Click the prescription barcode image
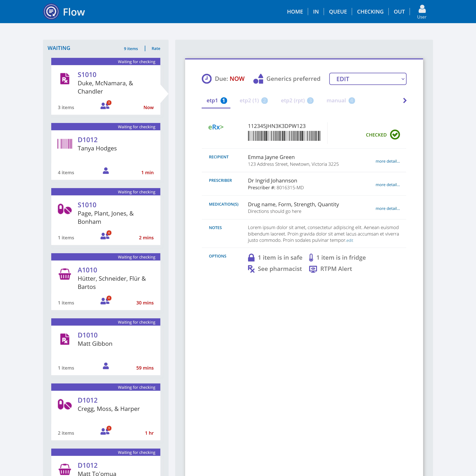The image size is (476, 476). point(284,136)
